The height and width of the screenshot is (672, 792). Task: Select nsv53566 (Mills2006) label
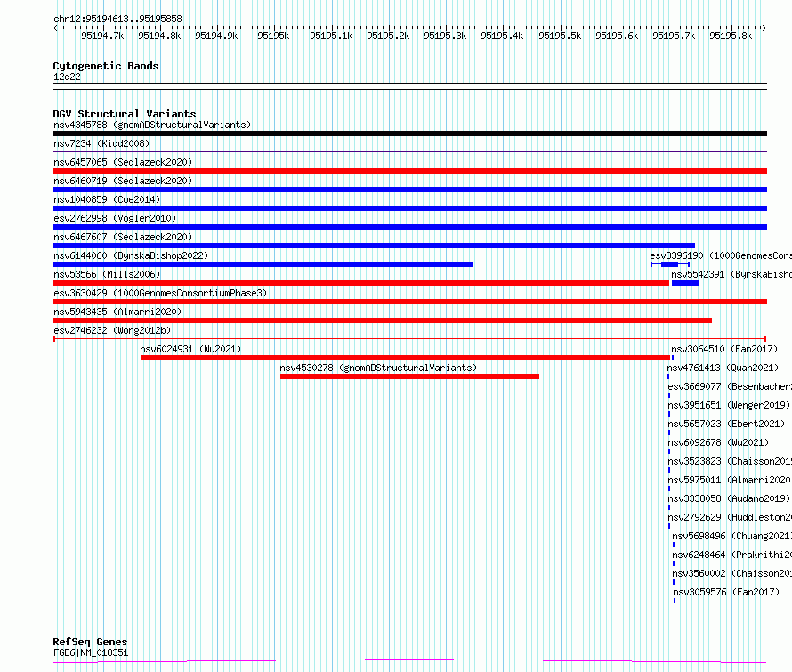pyautogui.click(x=107, y=274)
